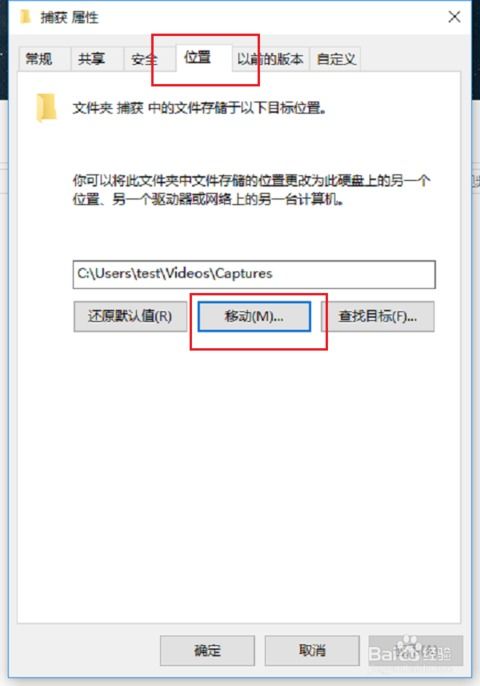The width and height of the screenshot is (480, 686).
Task: Open the 自定义 tab
Action: 336,59
